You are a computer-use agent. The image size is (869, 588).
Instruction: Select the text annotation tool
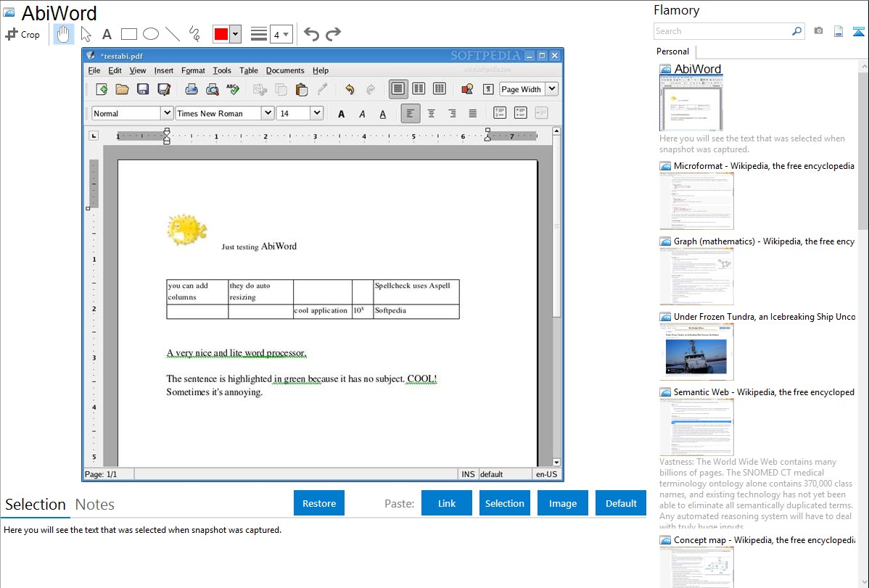pyautogui.click(x=107, y=34)
